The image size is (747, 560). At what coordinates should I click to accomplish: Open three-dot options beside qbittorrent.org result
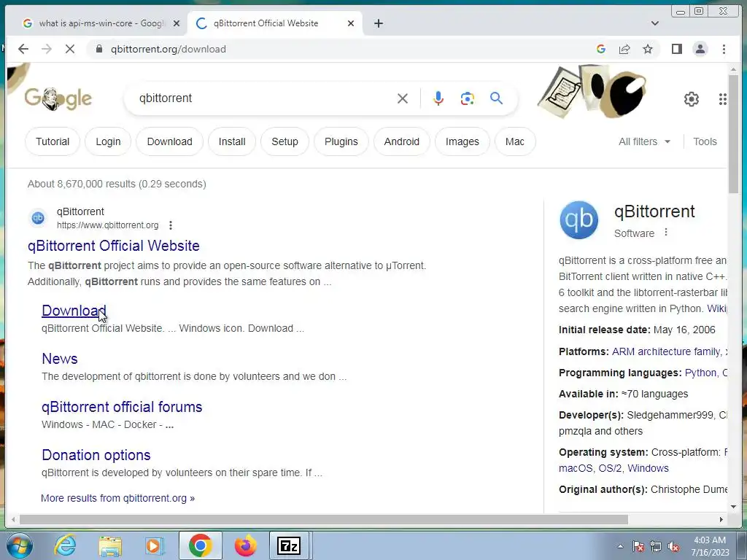[171, 225]
